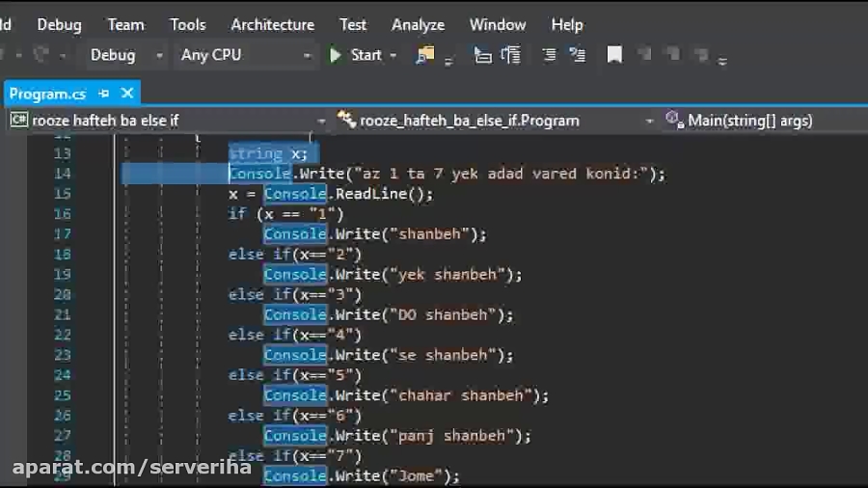The height and width of the screenshot is (488, 868).
Task: Click the class icon beside rooze_hafteh_ba_else_if.Program
Action: coord(346,119)
